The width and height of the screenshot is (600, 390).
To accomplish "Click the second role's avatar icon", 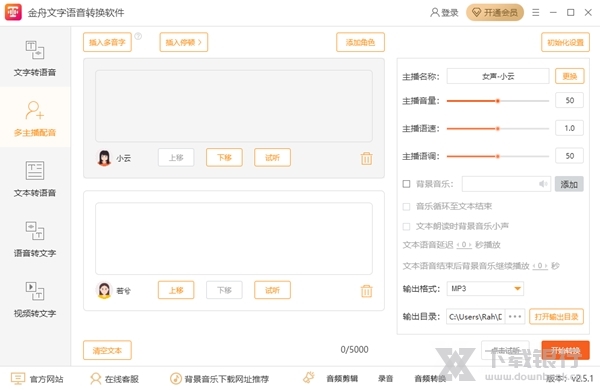I will pos(104,290).
